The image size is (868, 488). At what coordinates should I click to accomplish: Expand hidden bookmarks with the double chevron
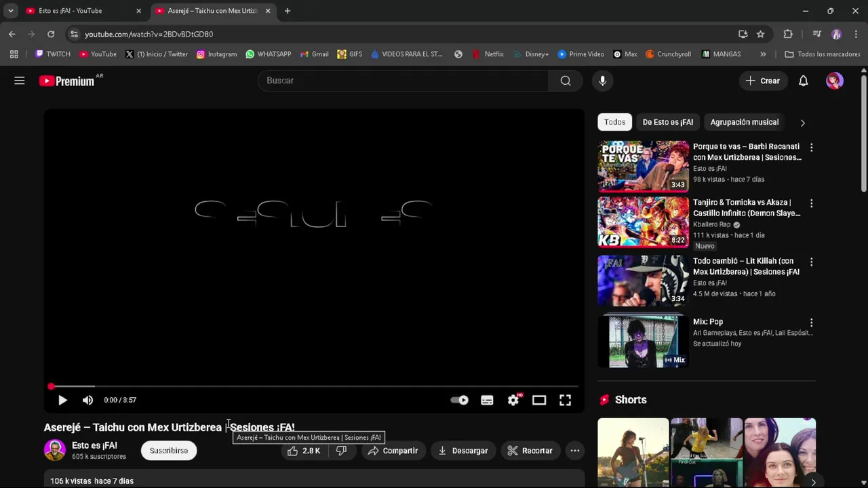click(763, 54)
